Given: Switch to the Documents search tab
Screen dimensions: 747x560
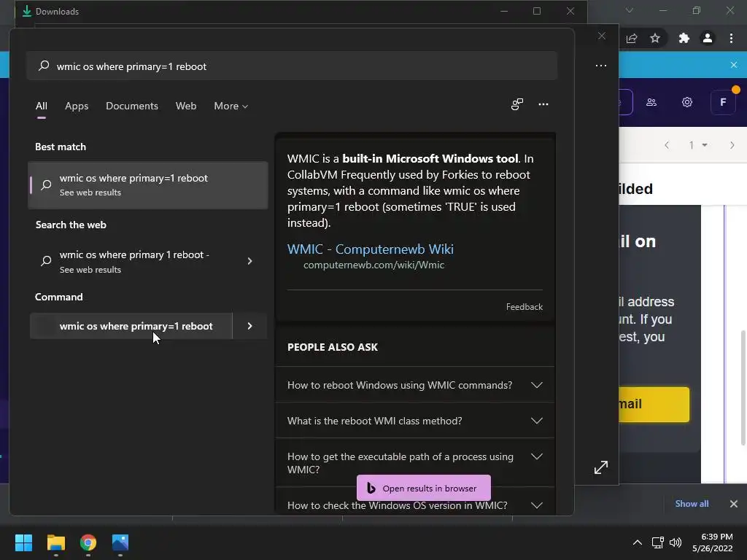Looking at the screenshot, I should (x=132, y=106).
